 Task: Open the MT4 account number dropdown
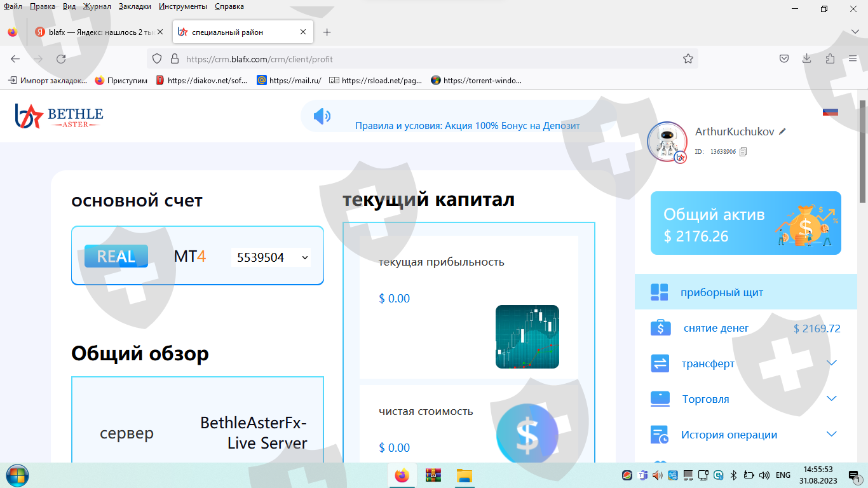point(271,257)
